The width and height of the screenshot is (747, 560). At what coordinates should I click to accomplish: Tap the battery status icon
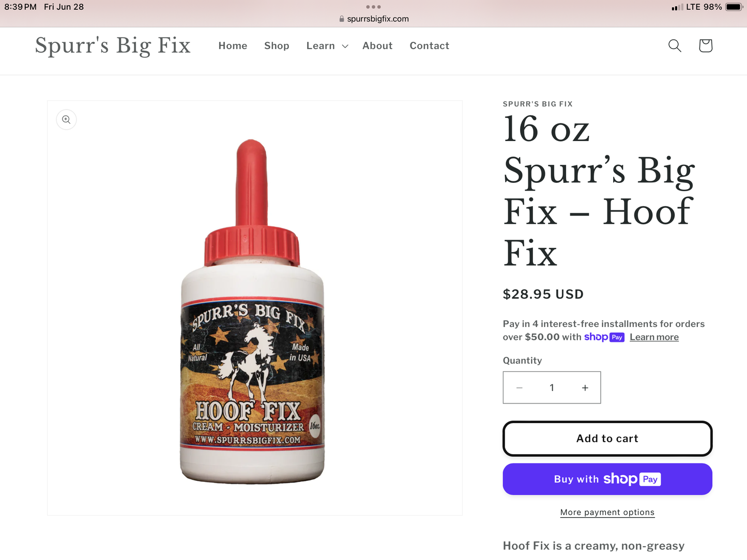pyautogui.click(x=734, y=7)
